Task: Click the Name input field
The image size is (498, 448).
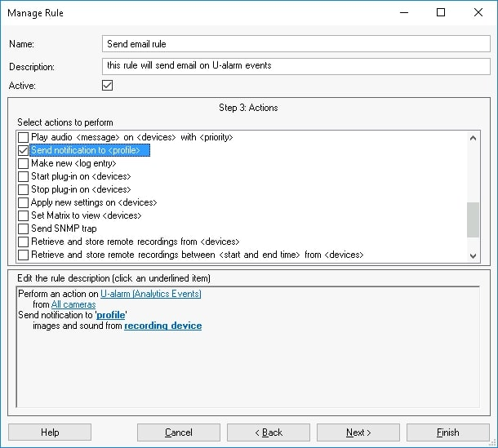Action: 296,43
